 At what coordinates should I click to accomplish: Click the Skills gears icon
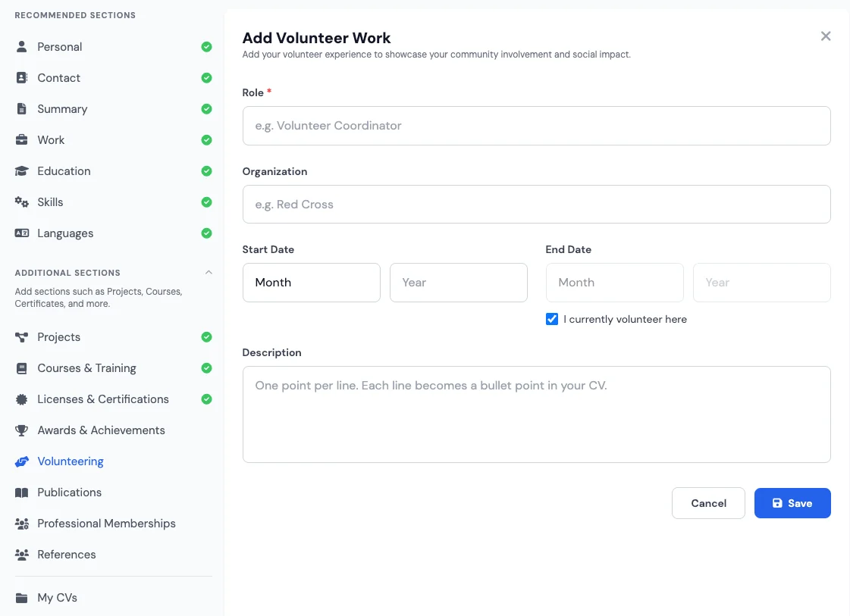22,202
